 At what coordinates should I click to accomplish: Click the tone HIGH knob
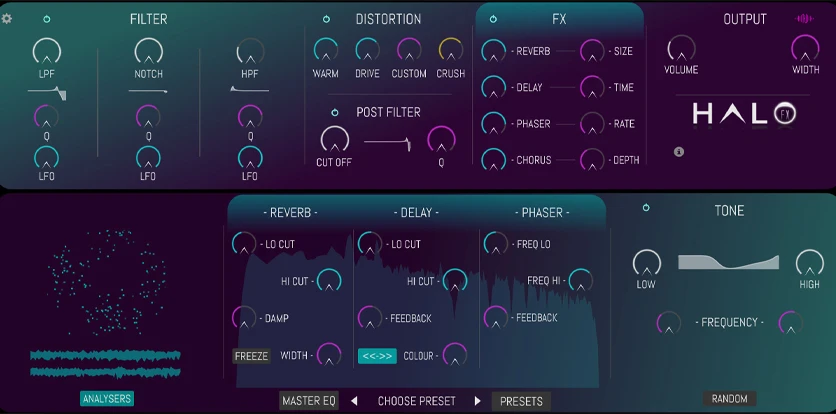810,264
